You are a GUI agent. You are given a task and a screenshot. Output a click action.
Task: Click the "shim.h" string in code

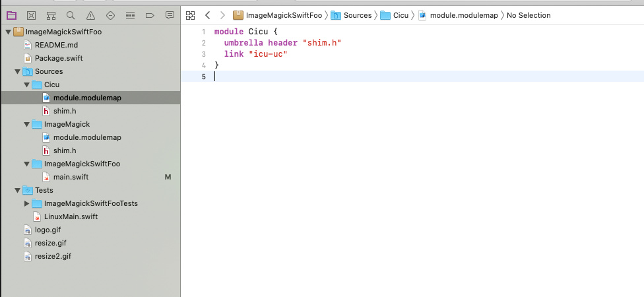point(321,43)
